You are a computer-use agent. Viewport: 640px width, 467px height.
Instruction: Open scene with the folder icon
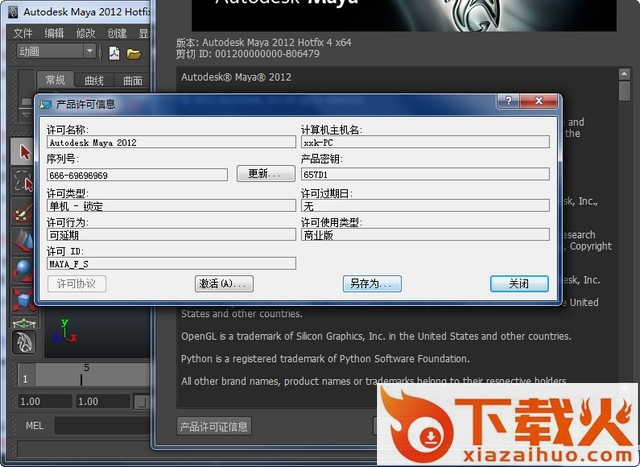pyautogui.click(x=134, y=53)
